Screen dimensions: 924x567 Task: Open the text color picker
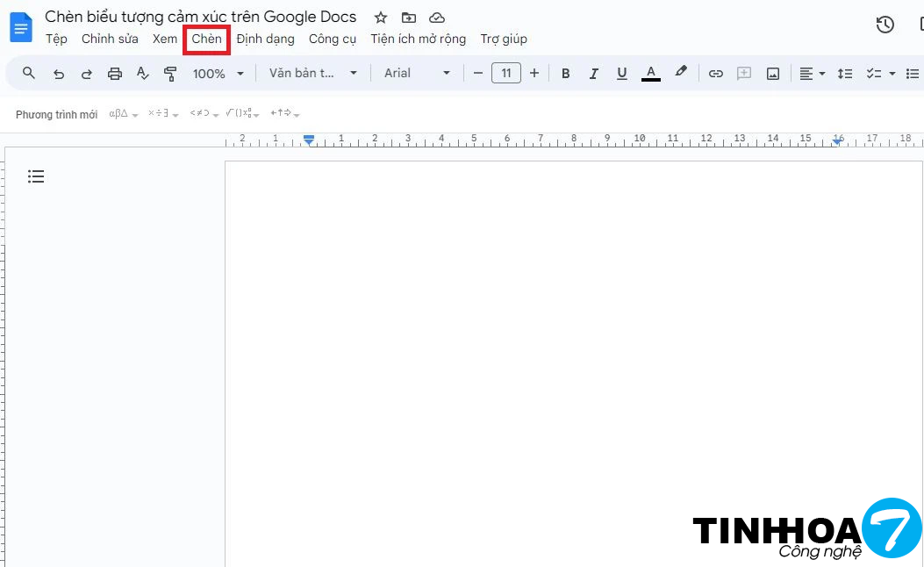click(651, 74)
